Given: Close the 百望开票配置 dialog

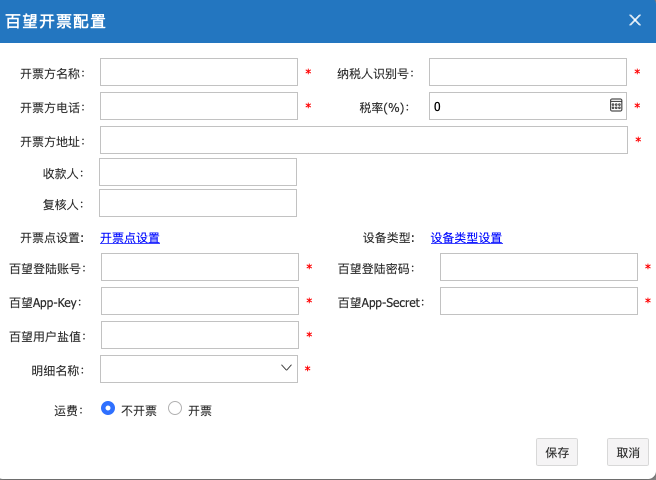Looking at the screenshot, I should click(x=635, y=20).
